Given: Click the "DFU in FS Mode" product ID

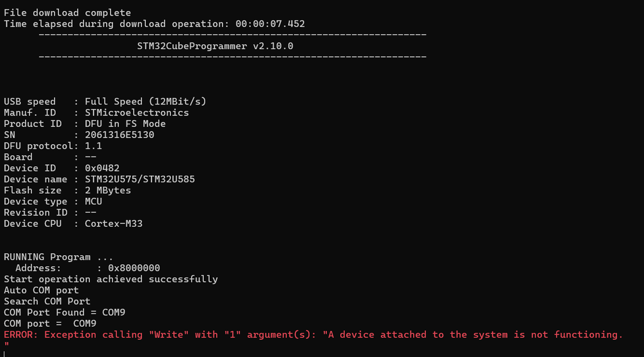Looking at the screenshot, I should pos(125,124).
